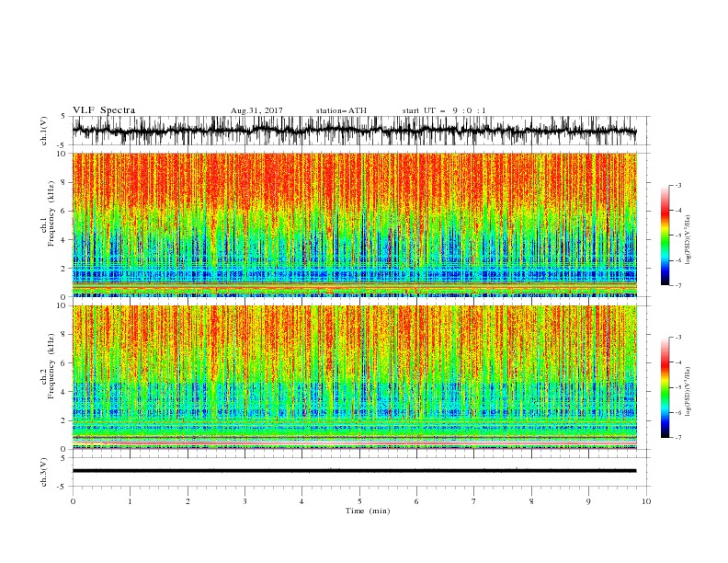Click the "2" kHz tick on ch.2 axis
This screenshot has width=728, height=563.
click(x=63, y=420)
